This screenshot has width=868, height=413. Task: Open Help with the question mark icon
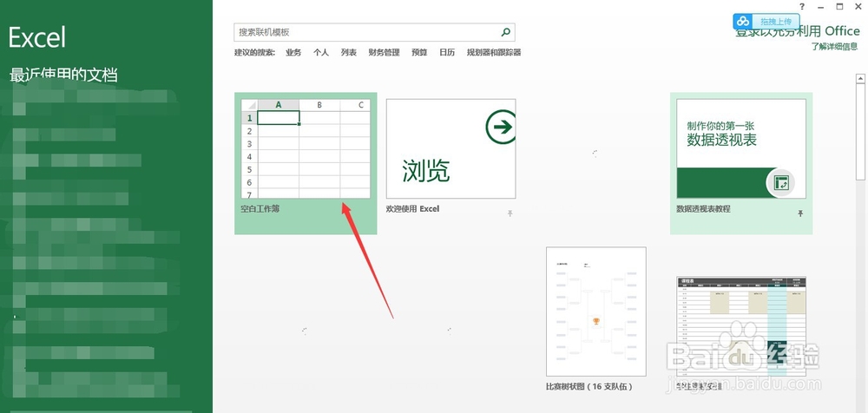point(802,7)
